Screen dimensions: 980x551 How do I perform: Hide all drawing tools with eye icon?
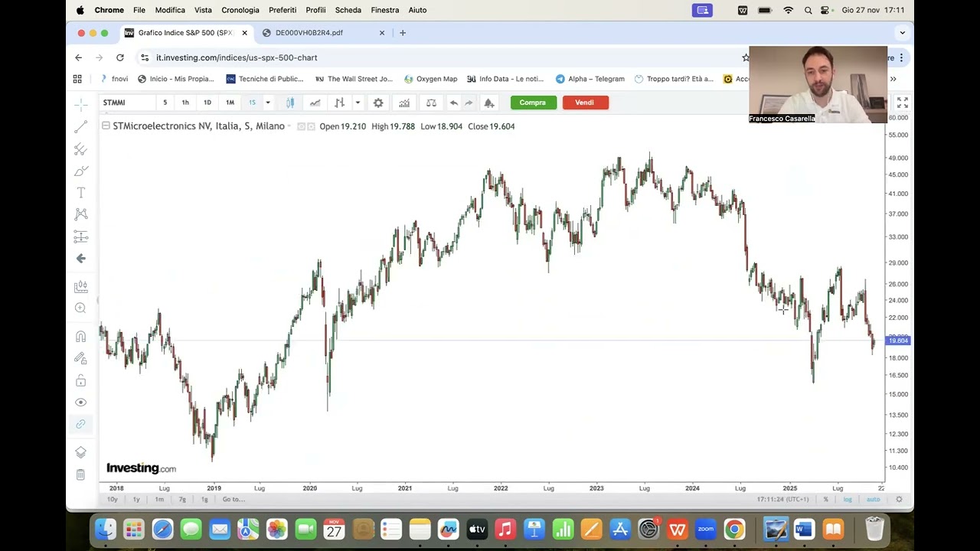click(x=80, y=403)
